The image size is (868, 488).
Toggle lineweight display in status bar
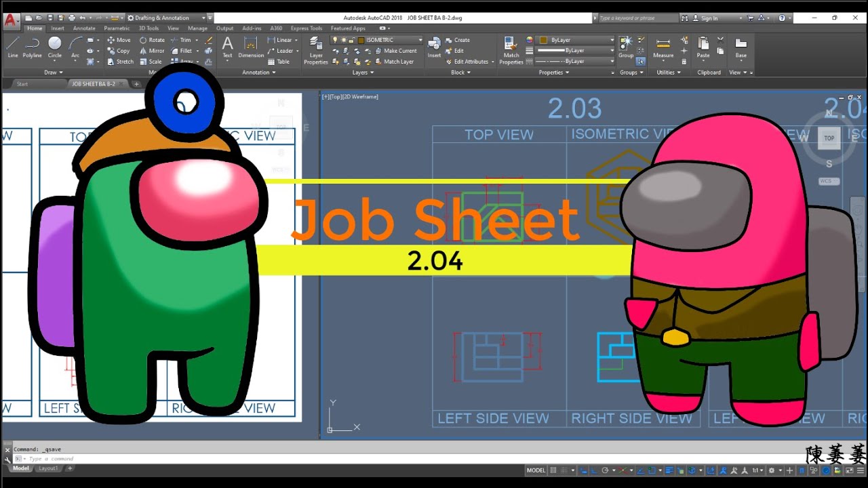tap(670, 470)
